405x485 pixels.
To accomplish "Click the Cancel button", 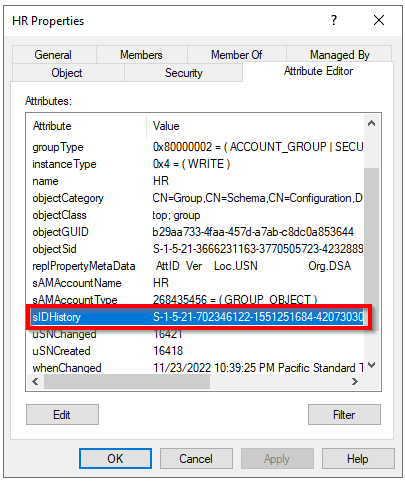I will (196, 459).
